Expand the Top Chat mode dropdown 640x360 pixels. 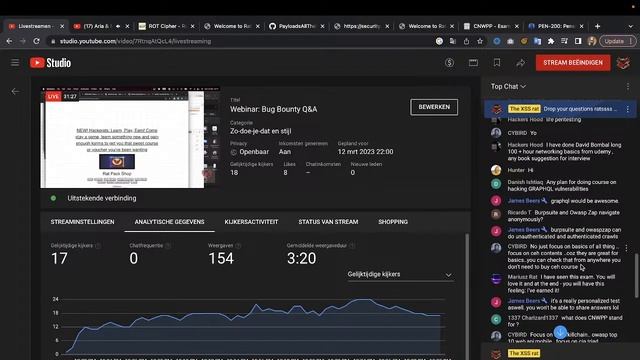tap(508, 87)
